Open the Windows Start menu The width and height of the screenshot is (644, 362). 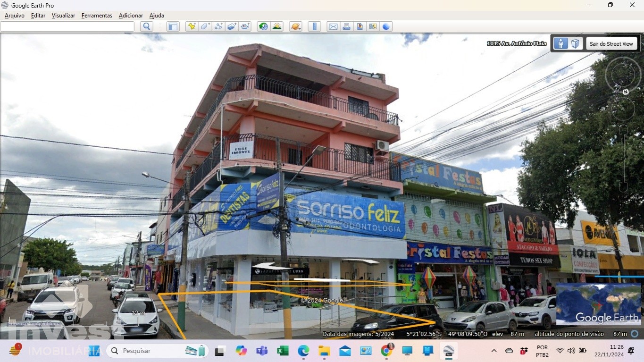tap(94, 351)
